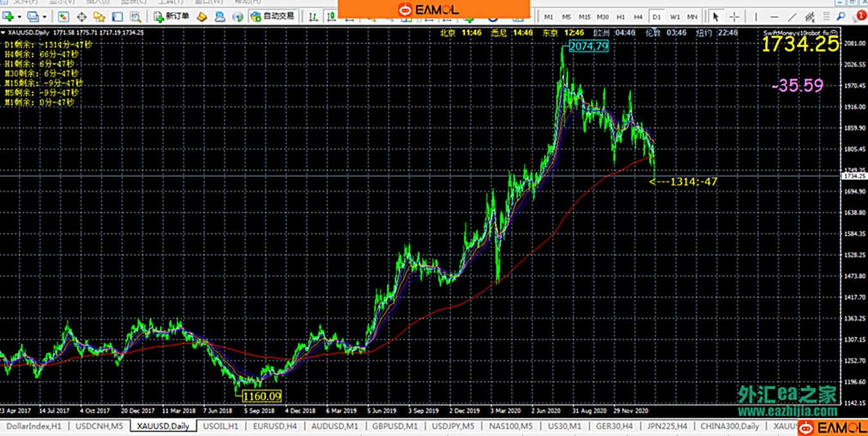Select the H4 timeframe

pyautogui.click(x=638, y=17)
